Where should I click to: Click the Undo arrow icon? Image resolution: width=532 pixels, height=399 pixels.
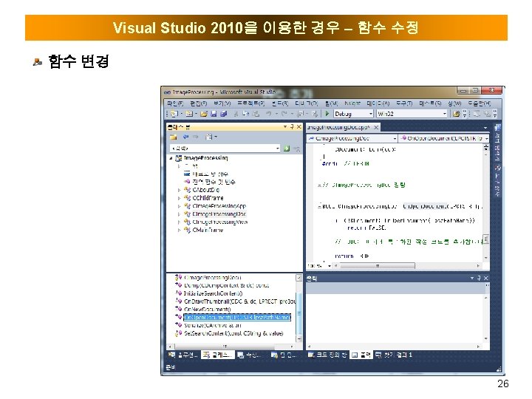[268, 114]
